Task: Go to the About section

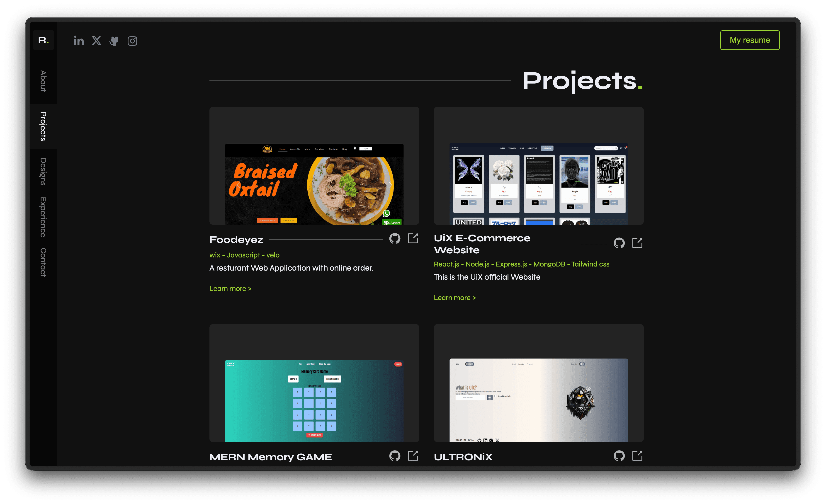Action: [x=43, y=81]
